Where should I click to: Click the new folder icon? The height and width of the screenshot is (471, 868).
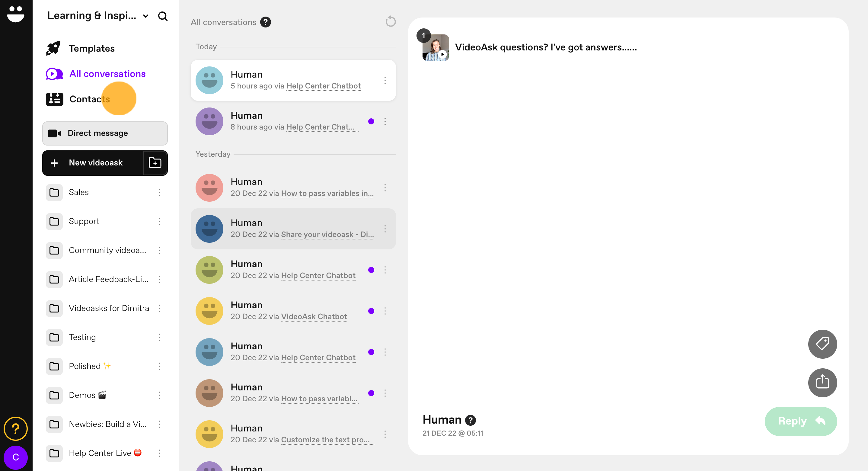tap(155, 163)
